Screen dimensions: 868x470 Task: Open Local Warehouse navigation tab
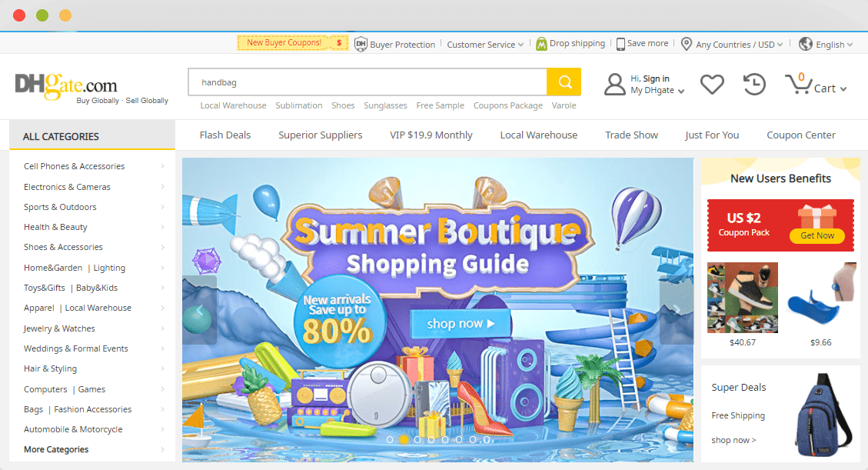(539, 135)
